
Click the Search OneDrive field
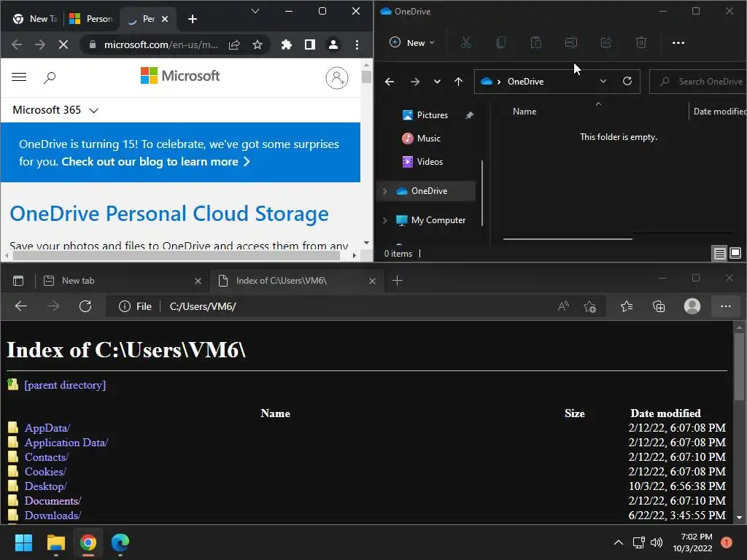pos(698,82)
